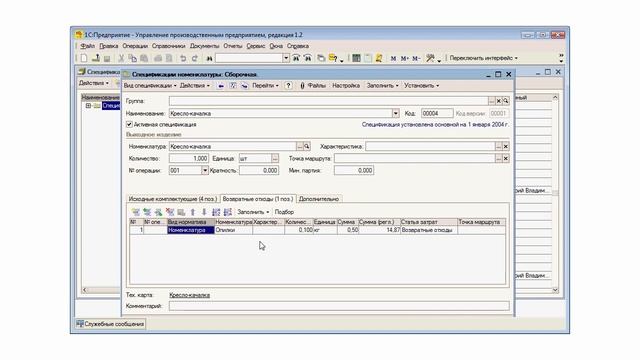Click the M- memory subtract button
This screenshot has height=360, width=640.
pyautogui.click(x=416, y=58)
